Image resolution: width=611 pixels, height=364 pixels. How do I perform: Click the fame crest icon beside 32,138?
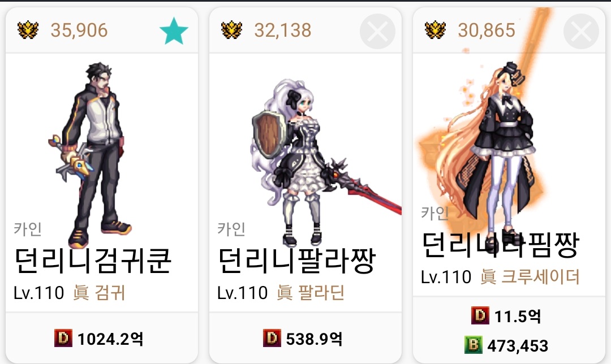(x=231, y=30)
